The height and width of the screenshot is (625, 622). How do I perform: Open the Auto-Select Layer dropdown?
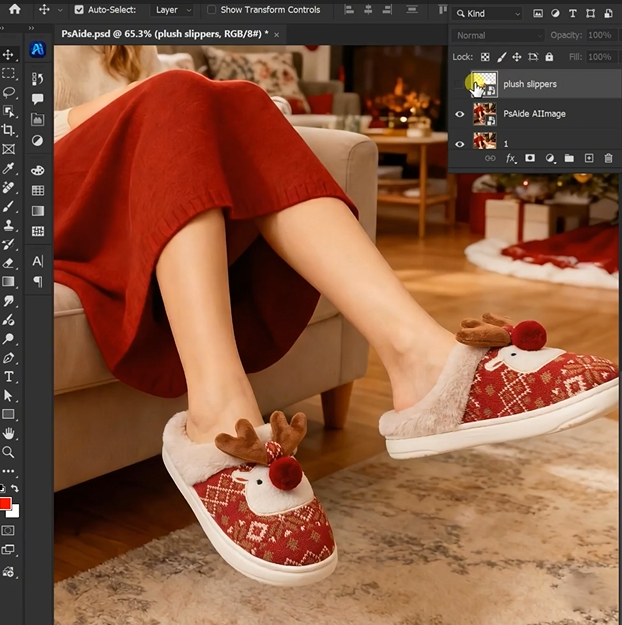[173, 10]
